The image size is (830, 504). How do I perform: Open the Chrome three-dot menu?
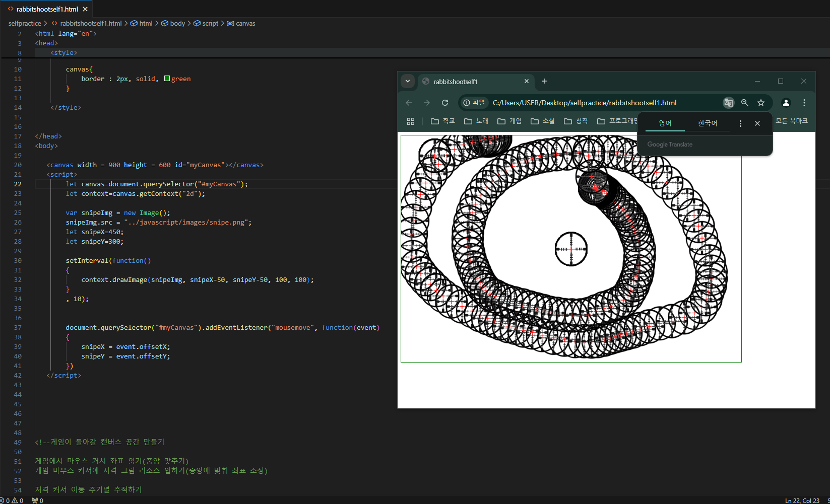click(804, 103)
